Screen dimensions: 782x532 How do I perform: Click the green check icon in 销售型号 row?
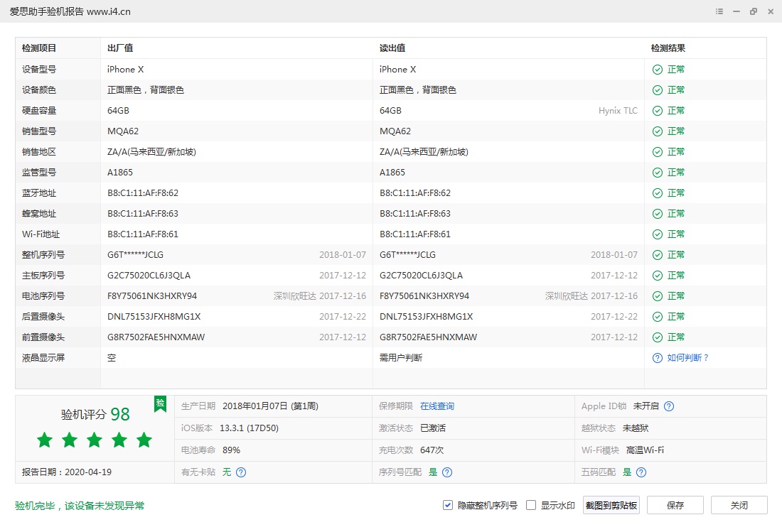[658, 131]
